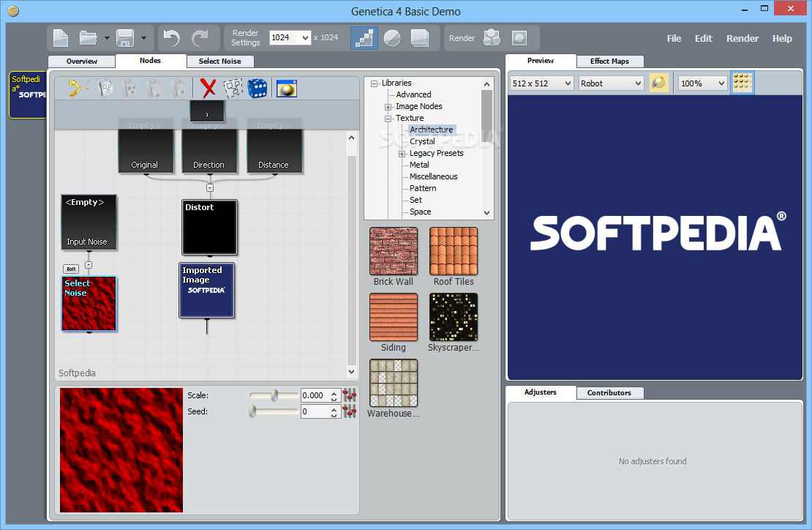The image size is (812, 530).
Task: Click the first copy nodes icon
Action: pos(105,88)
